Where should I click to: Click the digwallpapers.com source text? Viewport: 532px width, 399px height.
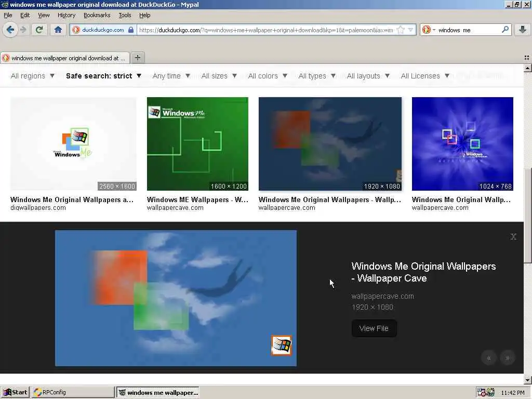click(x=38, y=208)
